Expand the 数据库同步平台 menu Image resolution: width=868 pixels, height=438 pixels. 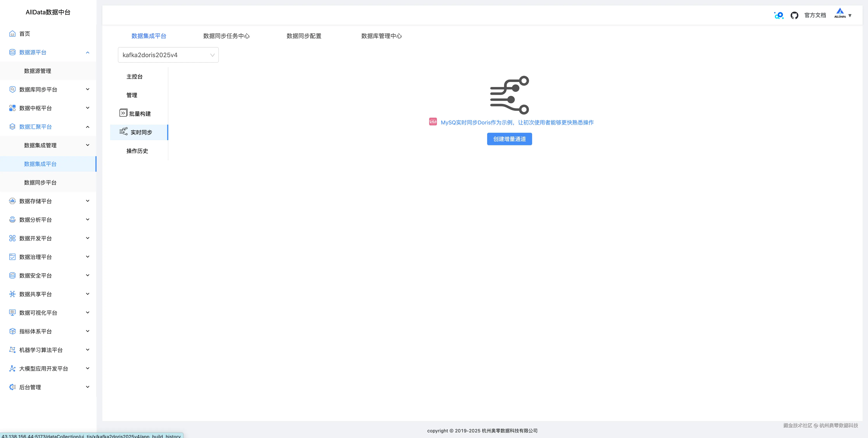pos(88,89)
